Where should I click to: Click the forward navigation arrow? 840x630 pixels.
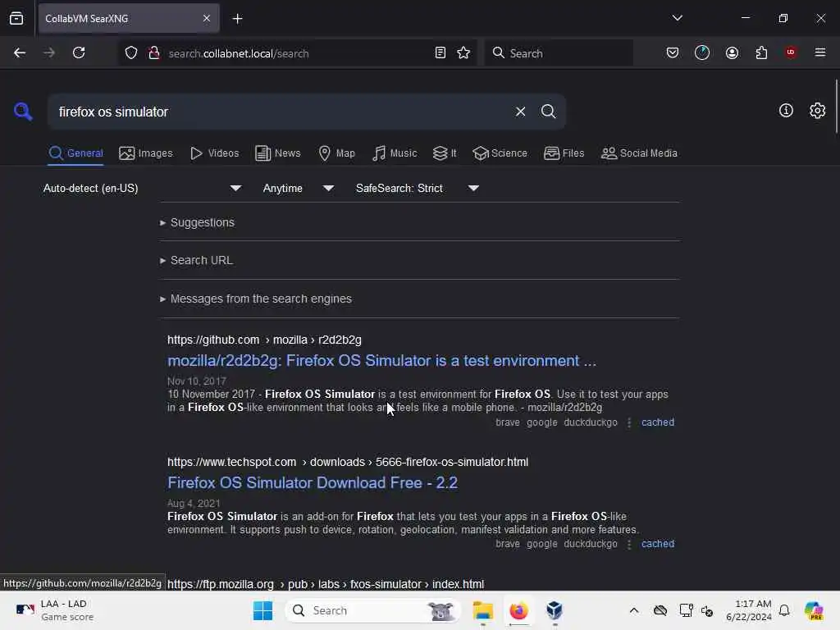click(49, 52)
